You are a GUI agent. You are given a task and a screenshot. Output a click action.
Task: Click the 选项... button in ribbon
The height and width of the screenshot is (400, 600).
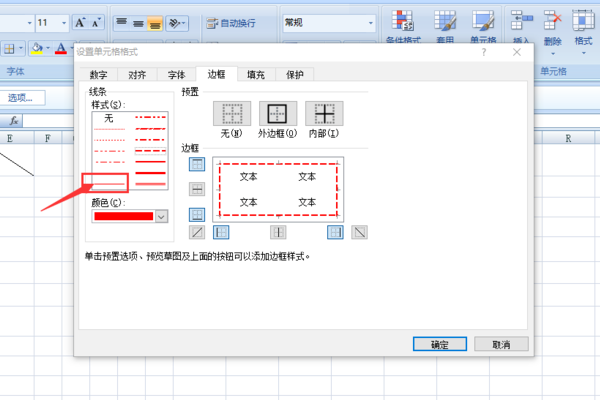(22, 98)
